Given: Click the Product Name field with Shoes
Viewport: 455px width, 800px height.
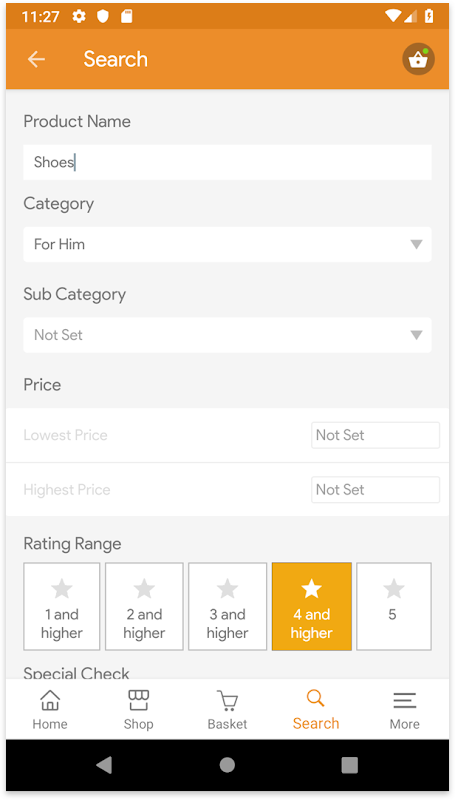Looking at the screenshot, I should coord(228,162).
